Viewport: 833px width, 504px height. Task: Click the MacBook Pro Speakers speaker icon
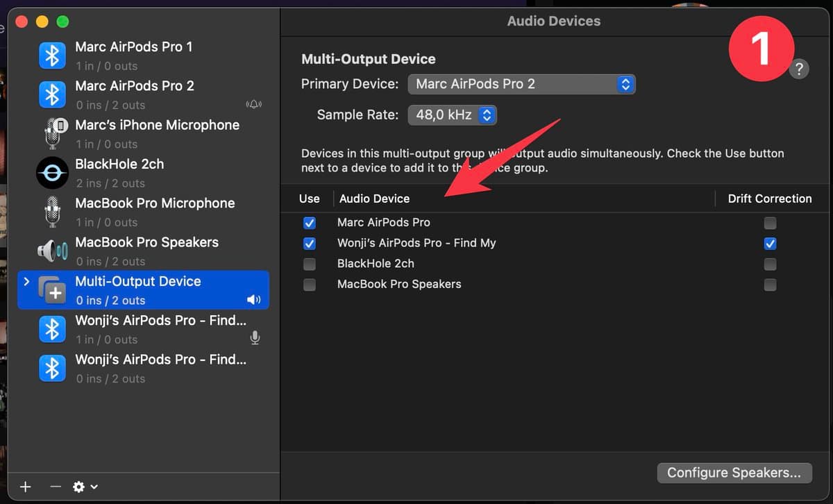pyautogui.click(x=53, y=251)
